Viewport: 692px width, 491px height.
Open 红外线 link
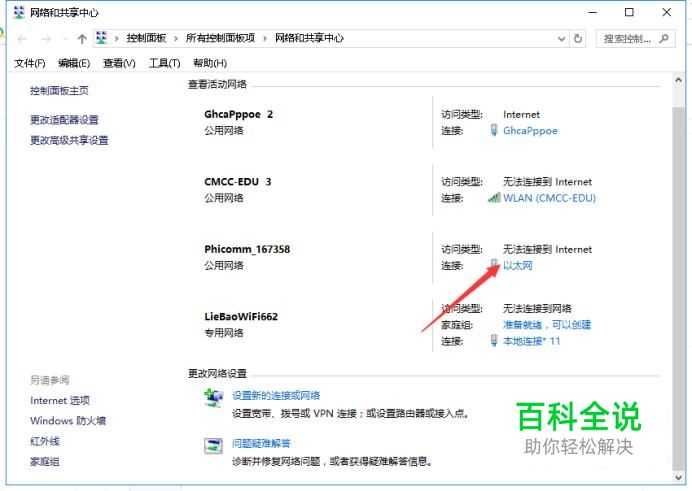click(45, 441)
